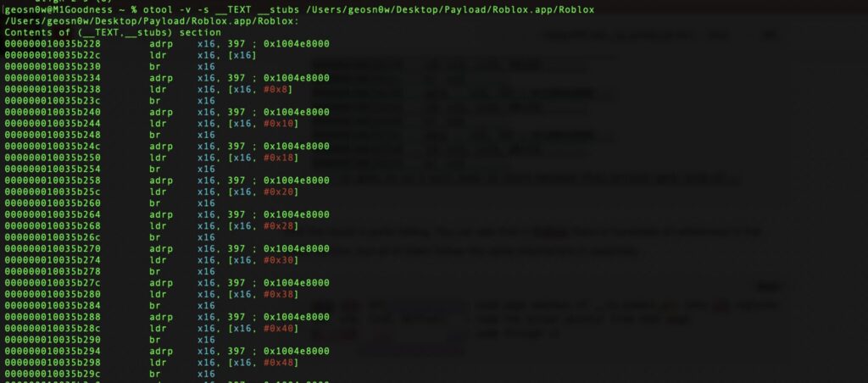Select address 000000010035b264

tap(53, 214)
